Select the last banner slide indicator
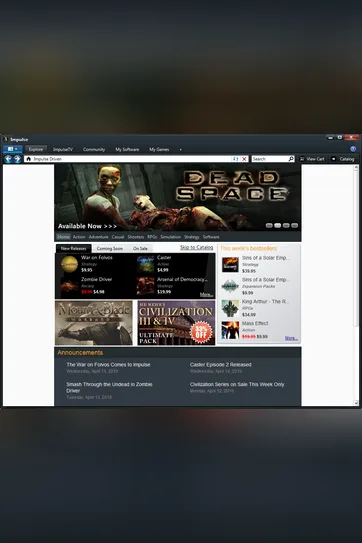This screenshot has width=362, height=543. point(294,225)
